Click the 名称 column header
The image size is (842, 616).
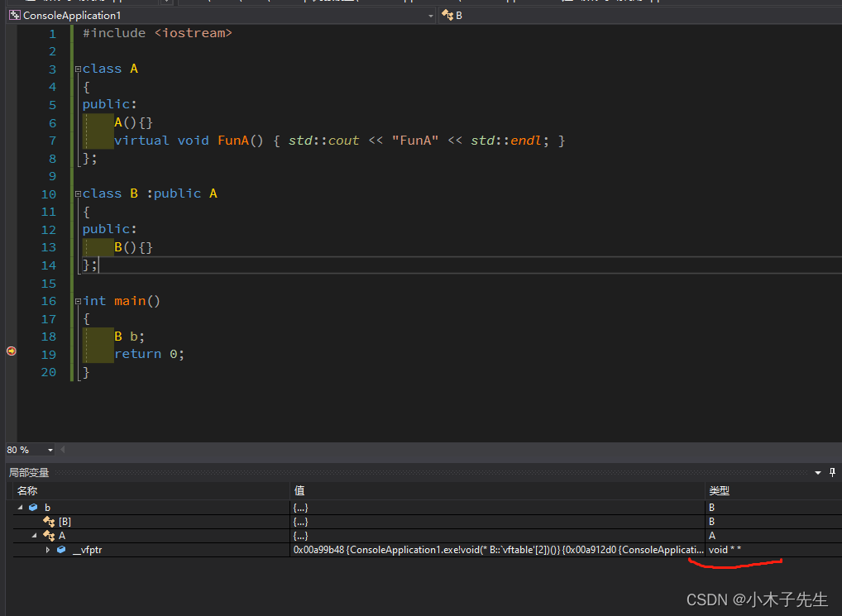coord(151,491)
